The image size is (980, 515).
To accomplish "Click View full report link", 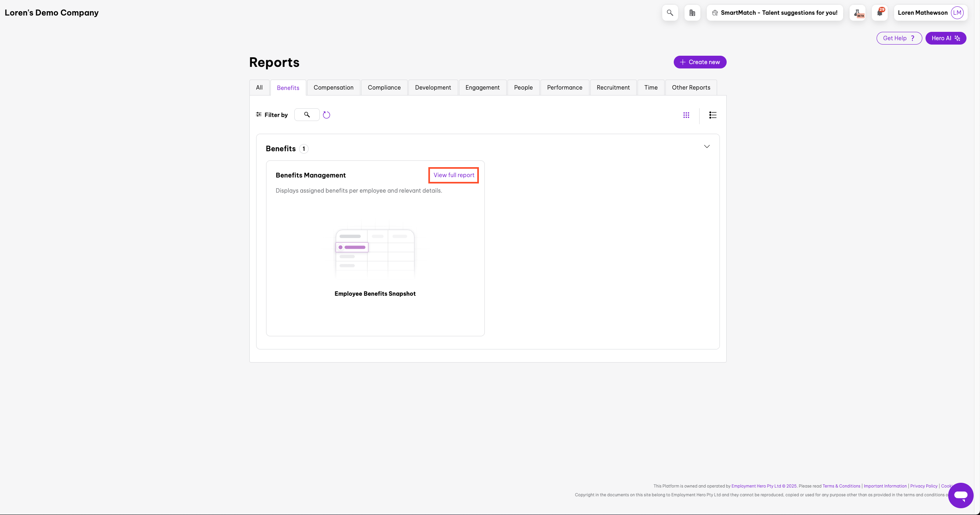I will (x=453, y=175).
